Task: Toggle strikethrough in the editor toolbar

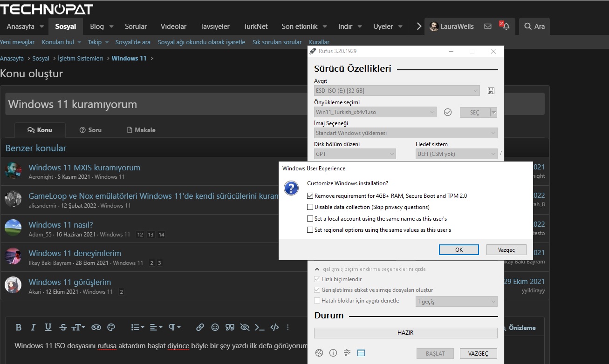Action: tap(63, 327)
